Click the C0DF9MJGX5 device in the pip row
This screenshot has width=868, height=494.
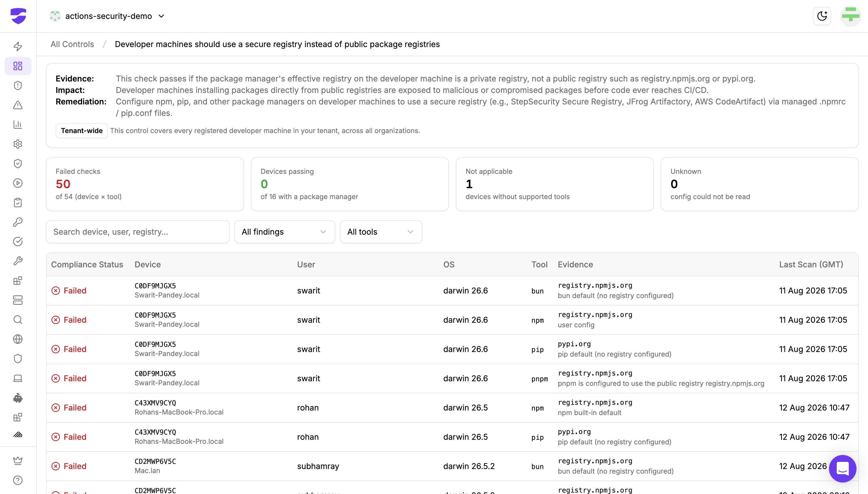[155, 344]
